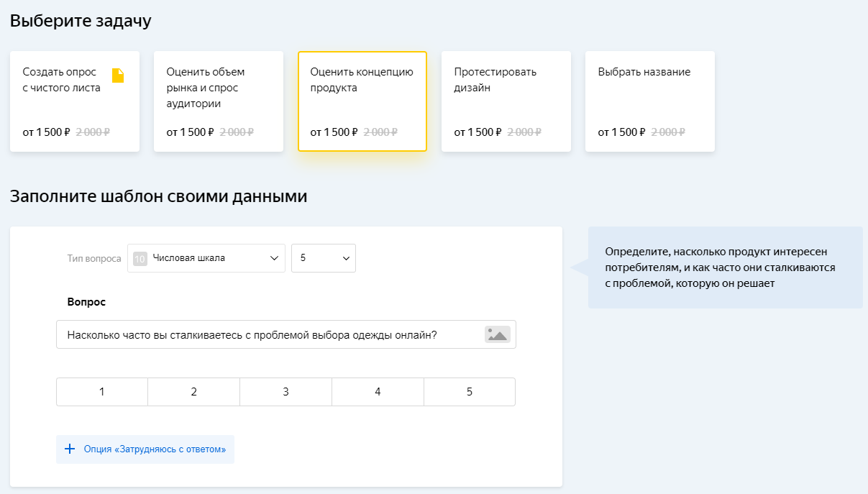This screenshot has width=868, height=494.
Task: Choose the «Выбрать название» task card
Action: click(x=649, y=101)
